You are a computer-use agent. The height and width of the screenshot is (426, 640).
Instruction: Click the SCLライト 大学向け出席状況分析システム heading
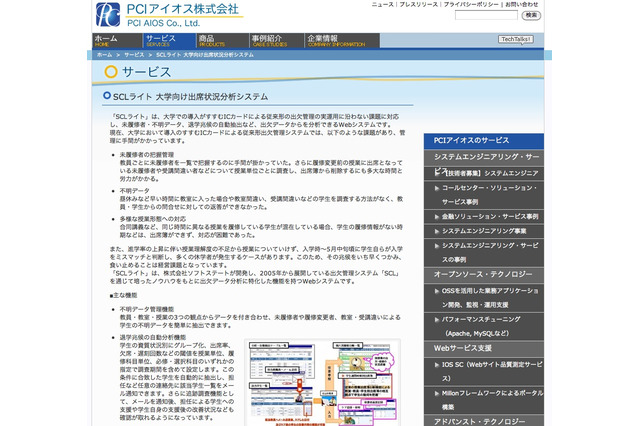[x=190, y=97]
